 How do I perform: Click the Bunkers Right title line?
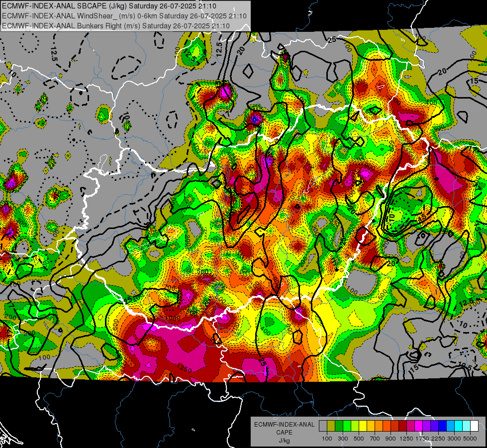pyautogui.click(x=116, y=26)
